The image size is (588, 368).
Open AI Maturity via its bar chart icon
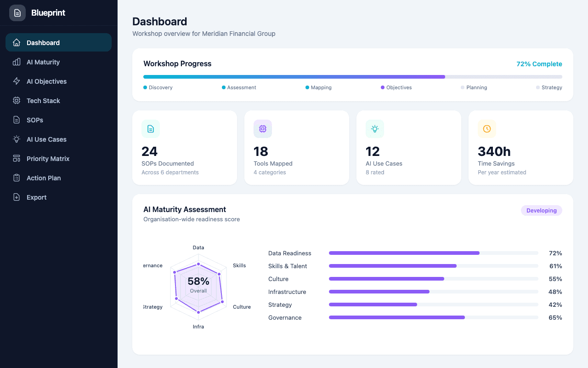point(16,62)
